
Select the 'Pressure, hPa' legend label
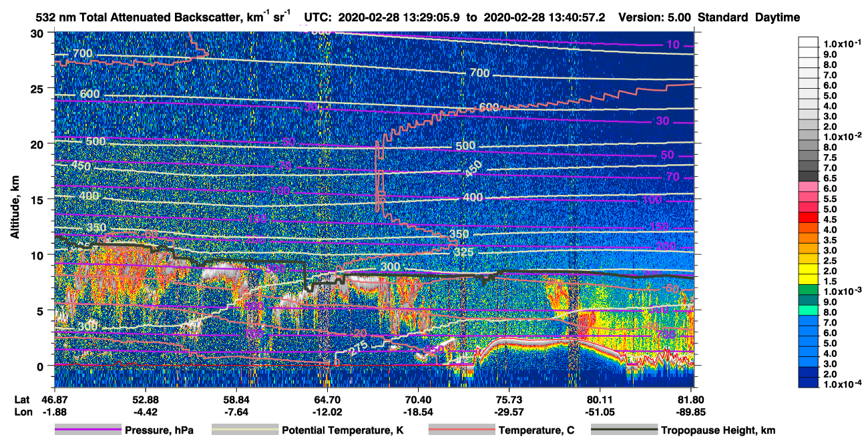pyautogui.click(x=159, y=431)
